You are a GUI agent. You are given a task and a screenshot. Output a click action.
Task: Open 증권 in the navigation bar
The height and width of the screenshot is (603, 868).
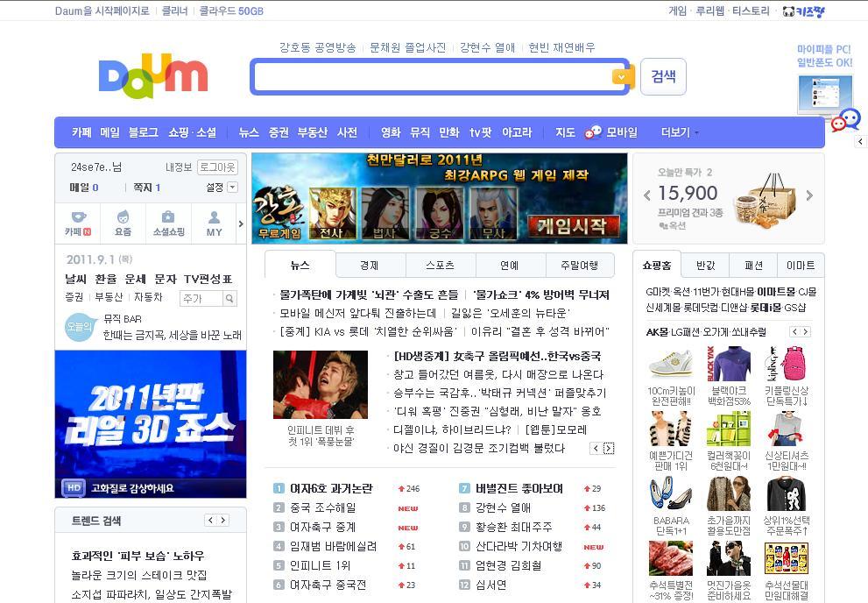pyautogui.click(x=279, y=132)
